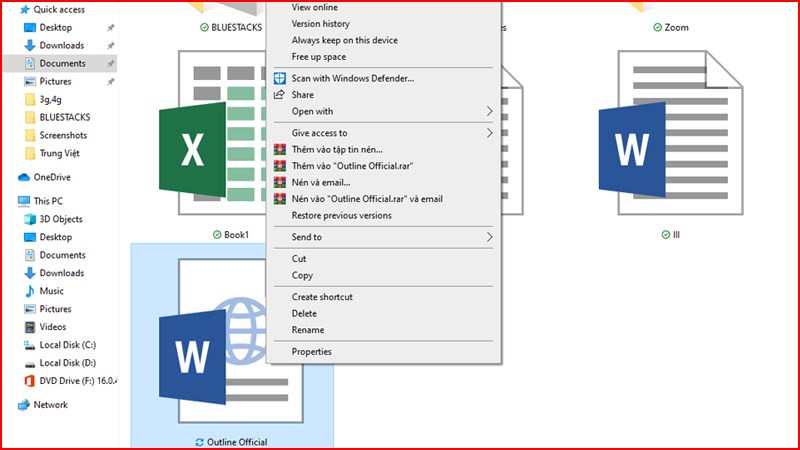Viewport: 800px width, 450px height.
Task: Expand the Send to submenu arrow
Action: pos(489,237)
